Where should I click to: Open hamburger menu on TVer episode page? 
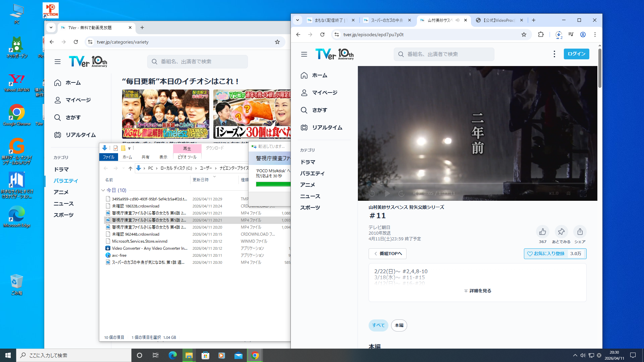point(304,54)
